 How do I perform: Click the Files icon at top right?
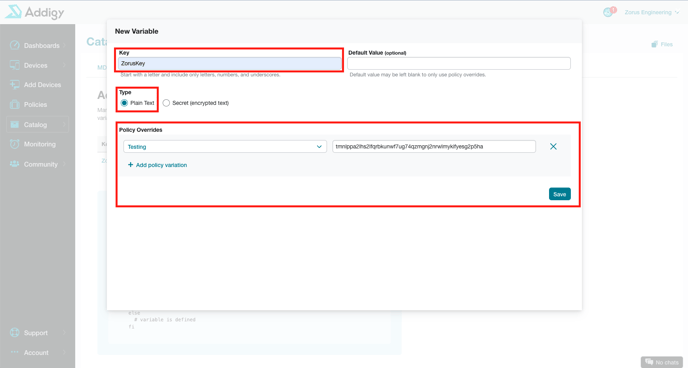click(x=655, y=44)
